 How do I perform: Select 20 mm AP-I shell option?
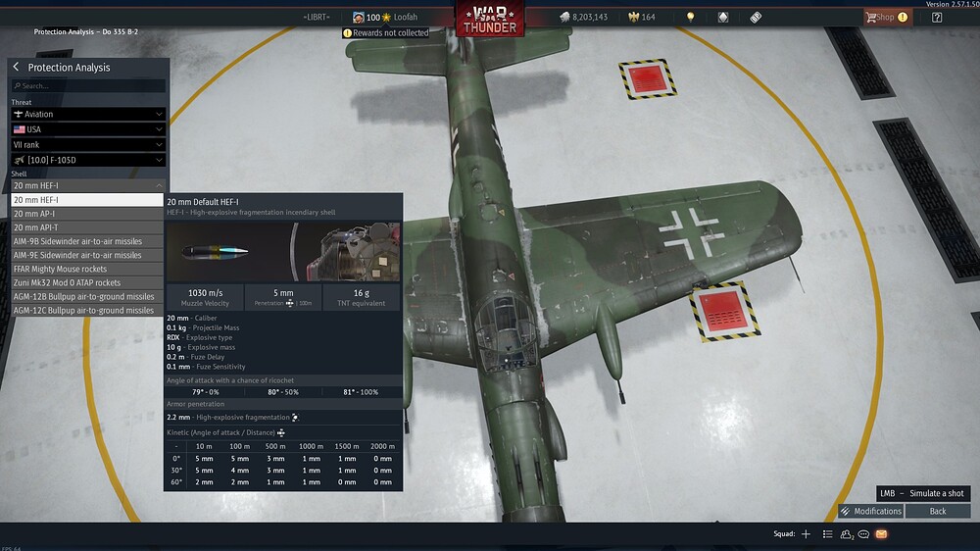(x=87, y=214)
